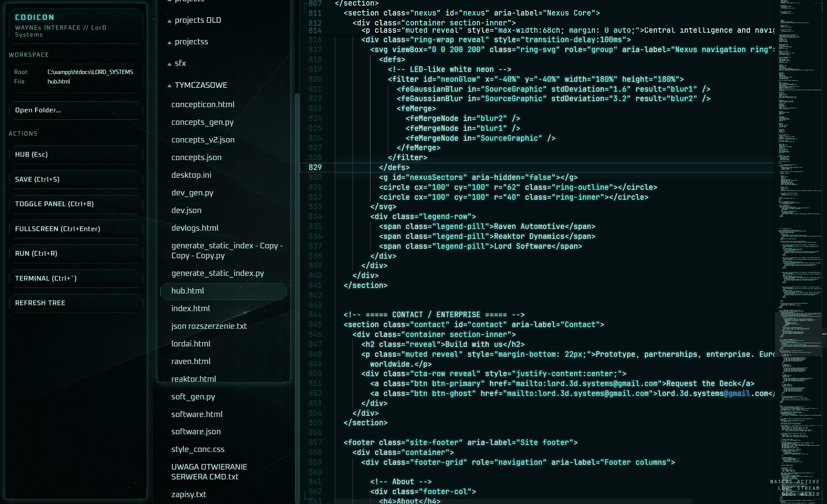Select raven.html in file tree
The image size is (827, 504).
tap(191, 362)
